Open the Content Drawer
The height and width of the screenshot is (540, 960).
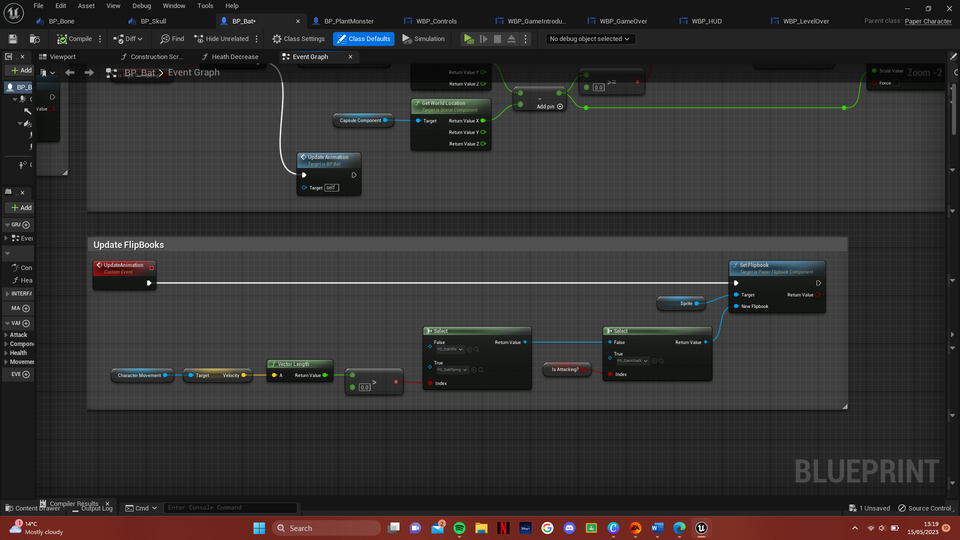point(32,508)
